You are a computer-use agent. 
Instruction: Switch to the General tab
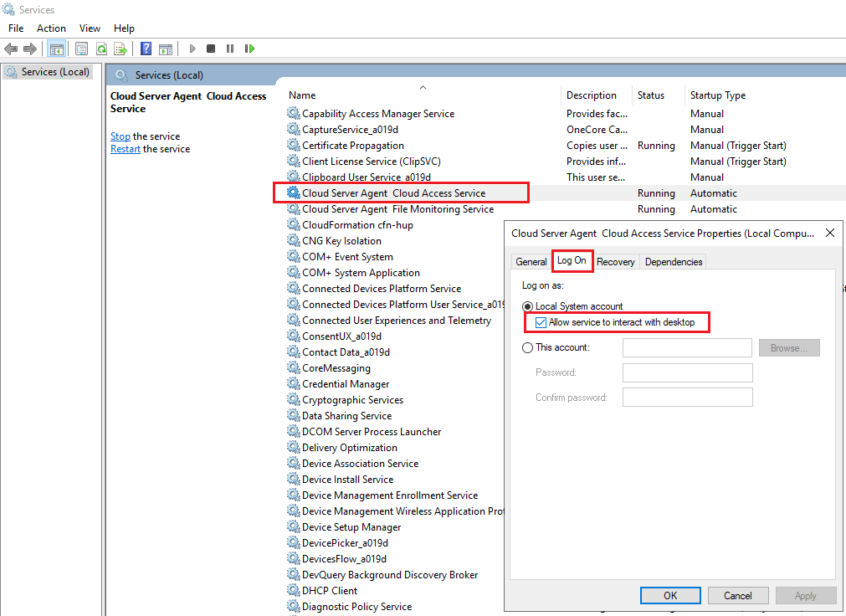(x=531, y=262)
